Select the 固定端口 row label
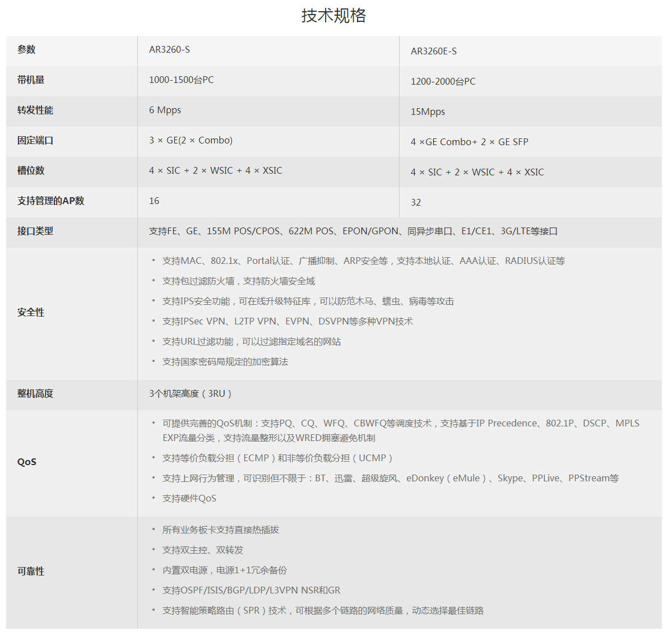The height and width of the screenshot is (636, 672). [x=35, y=141]
